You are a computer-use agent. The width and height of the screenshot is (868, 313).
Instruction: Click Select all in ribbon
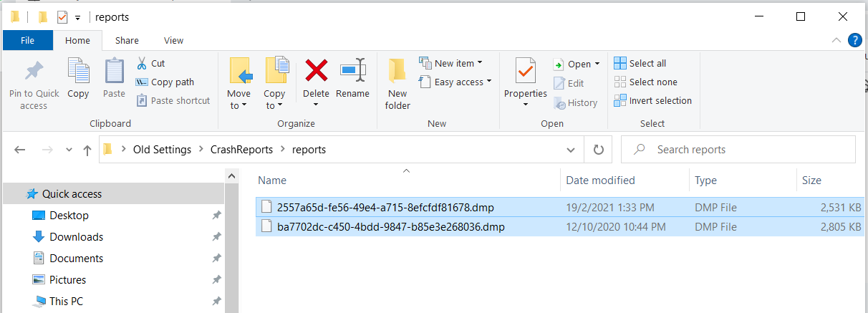coord(640,63)
